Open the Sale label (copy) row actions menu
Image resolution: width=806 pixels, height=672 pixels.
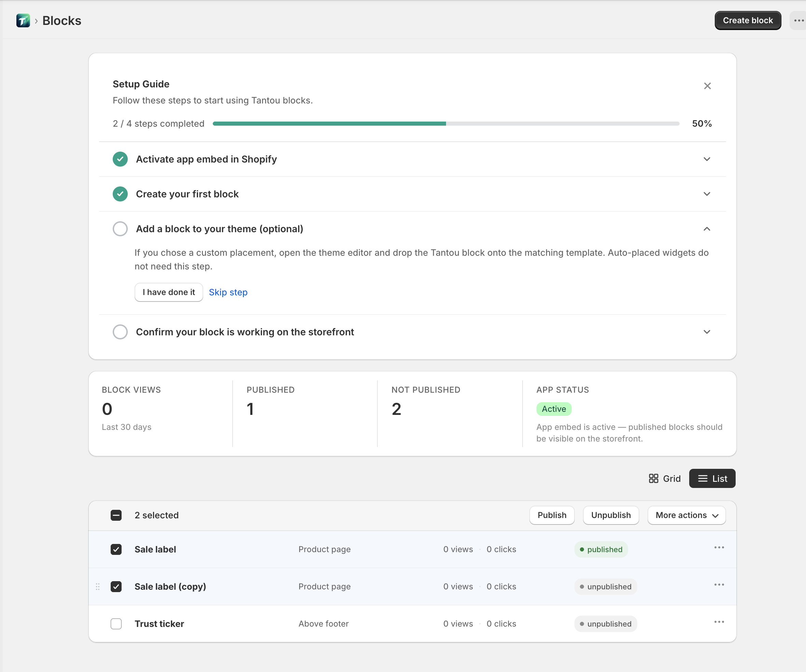[x=719, y=585]
